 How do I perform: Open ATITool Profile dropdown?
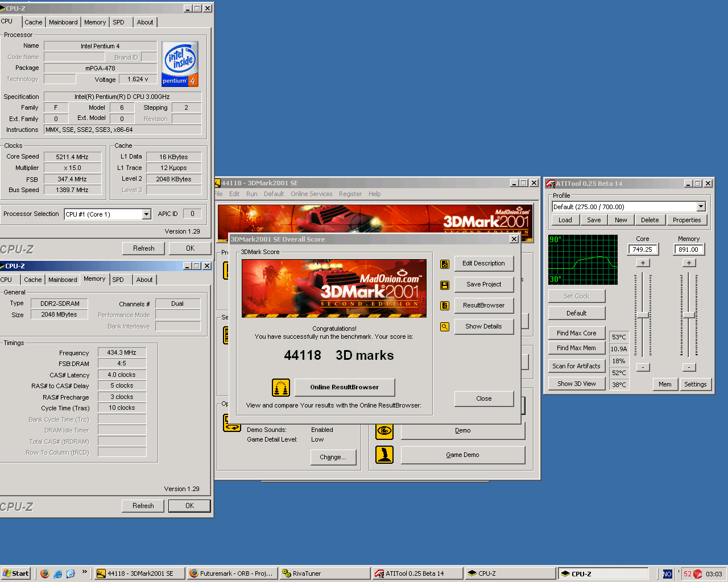tap(701, 207)
